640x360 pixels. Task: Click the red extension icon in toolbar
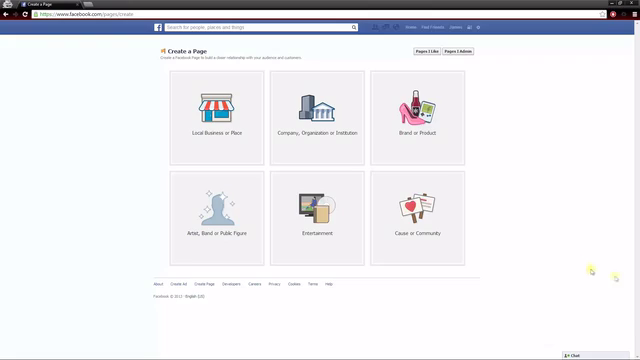tap(613, 14)
